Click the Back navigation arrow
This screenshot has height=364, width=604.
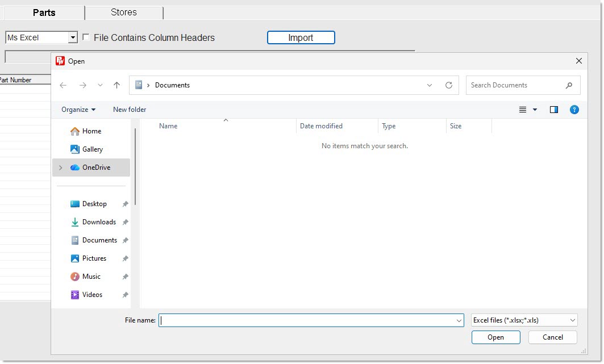click(63, 85)
